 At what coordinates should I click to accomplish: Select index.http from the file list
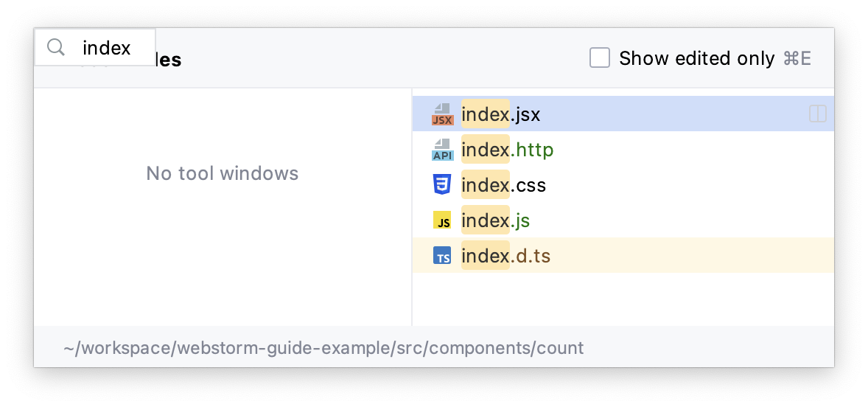click(x=507, y=150)
